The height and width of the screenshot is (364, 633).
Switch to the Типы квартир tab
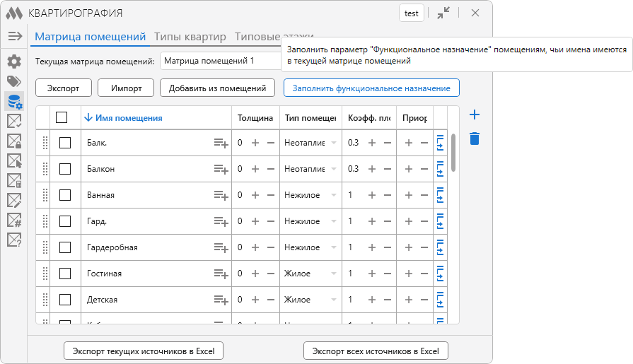point(190,37)
